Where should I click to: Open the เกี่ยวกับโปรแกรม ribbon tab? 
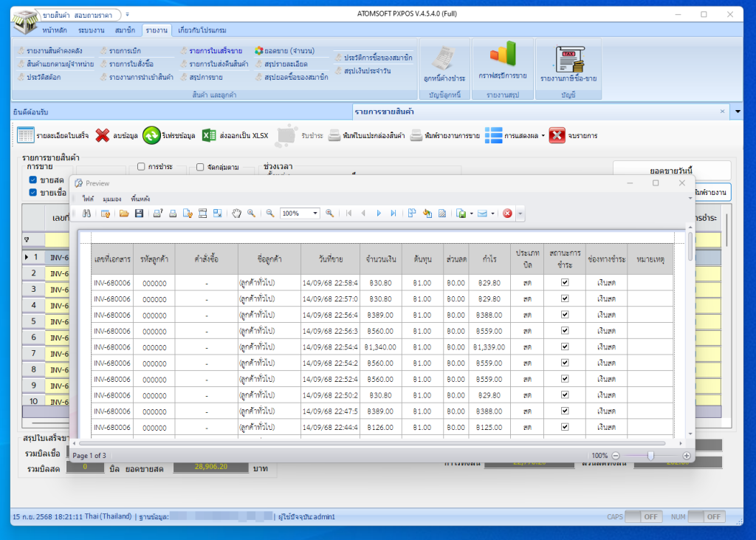pyautogui.click(x=202, y=30)
